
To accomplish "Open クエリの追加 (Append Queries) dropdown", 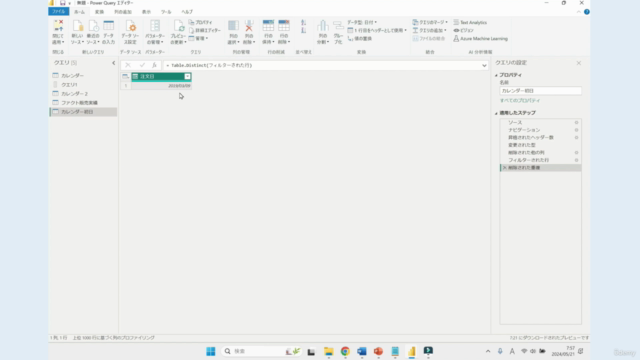I will (429, 30).
